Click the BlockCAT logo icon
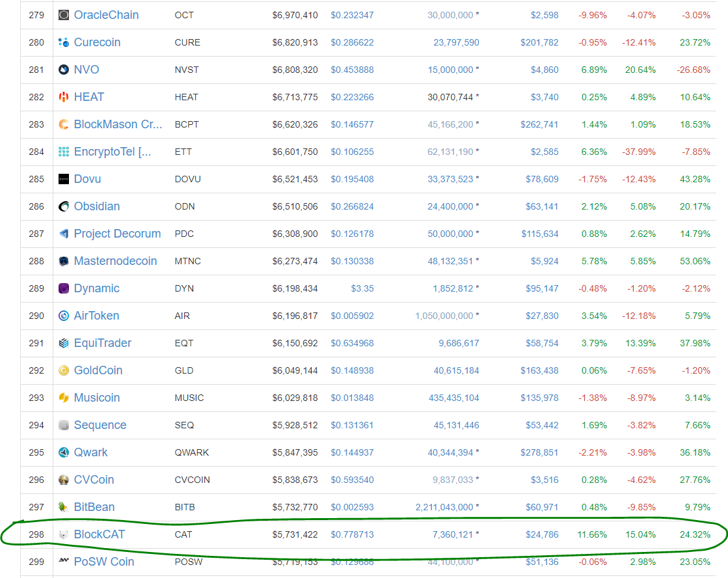728x578 pixels. pyautogui.click(x=64, y=534)
